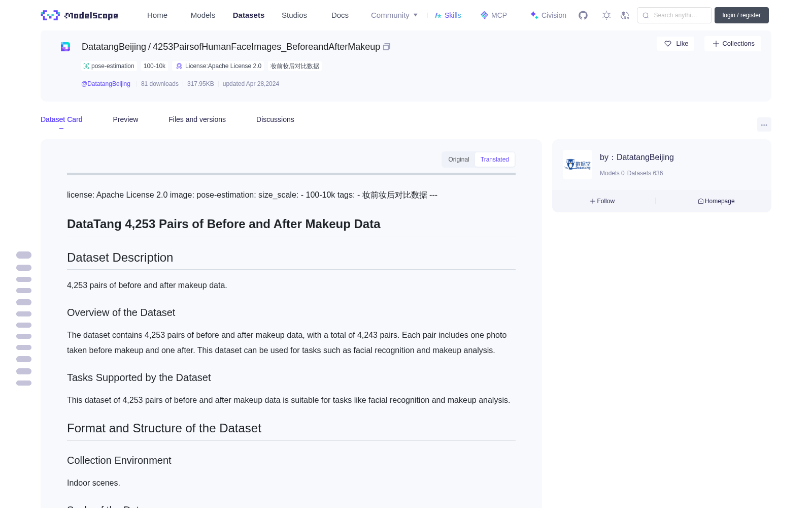The height and width of the screenshot is (508, 812).
Task: Expand the Community dropdown menu
Action: tap(394, 15)
